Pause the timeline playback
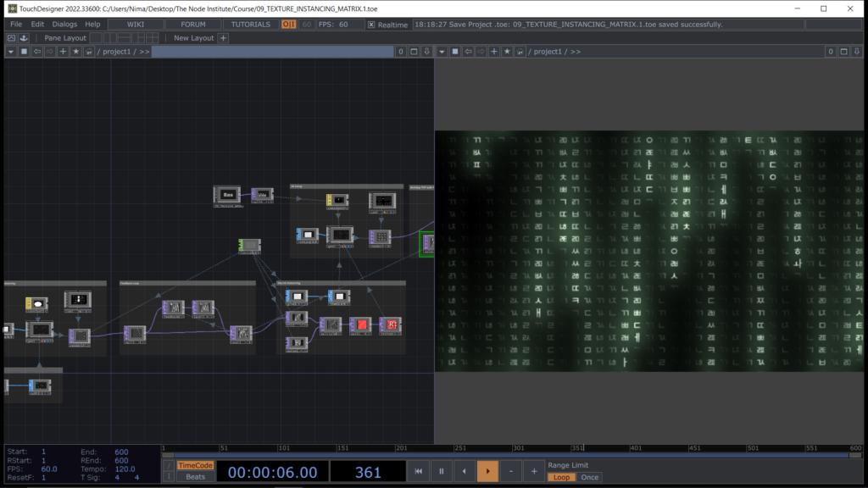Screen dimensions: 868x488 click(441, 471)
